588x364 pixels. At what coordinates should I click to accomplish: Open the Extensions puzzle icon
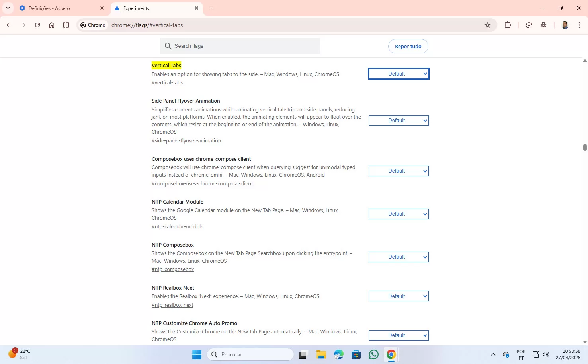click(x=508, y=25)
